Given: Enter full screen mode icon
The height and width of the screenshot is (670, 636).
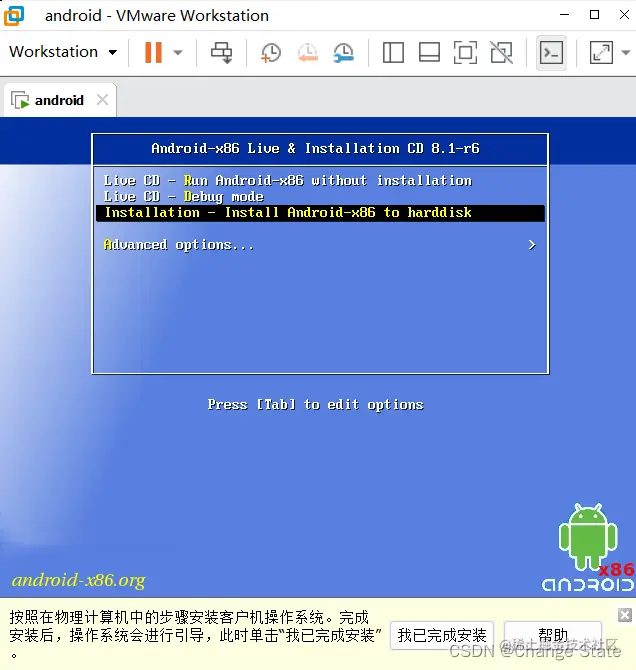Looking at the screenshot, I should (465, 53).
